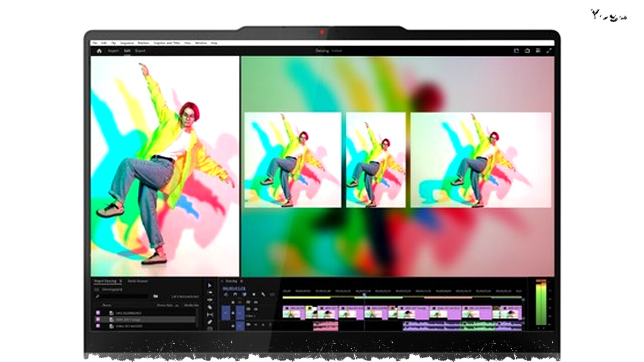
Task: Click the full screen icon at top right
Action: 549,51
